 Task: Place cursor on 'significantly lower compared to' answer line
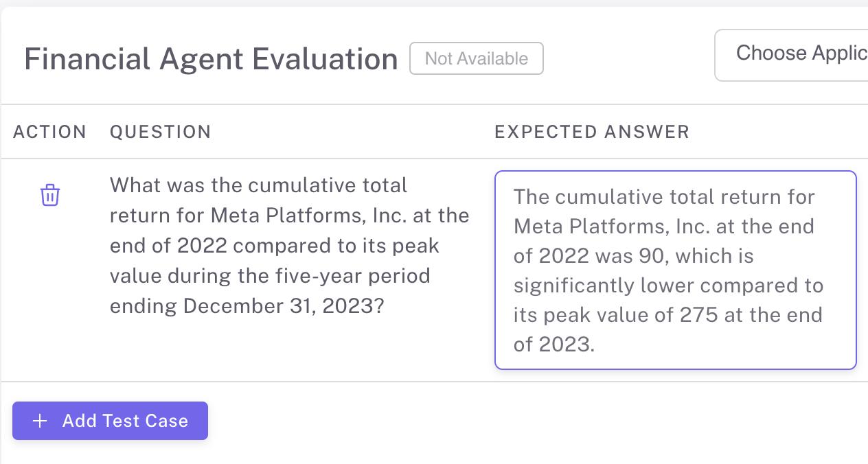point(668,286)
